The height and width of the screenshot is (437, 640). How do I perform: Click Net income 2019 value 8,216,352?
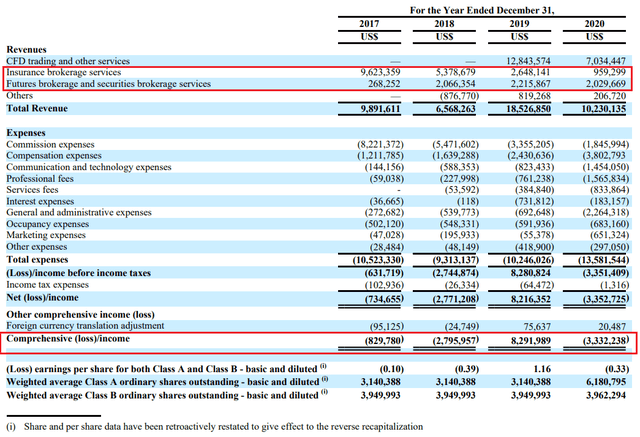click(x=531, y=299)
